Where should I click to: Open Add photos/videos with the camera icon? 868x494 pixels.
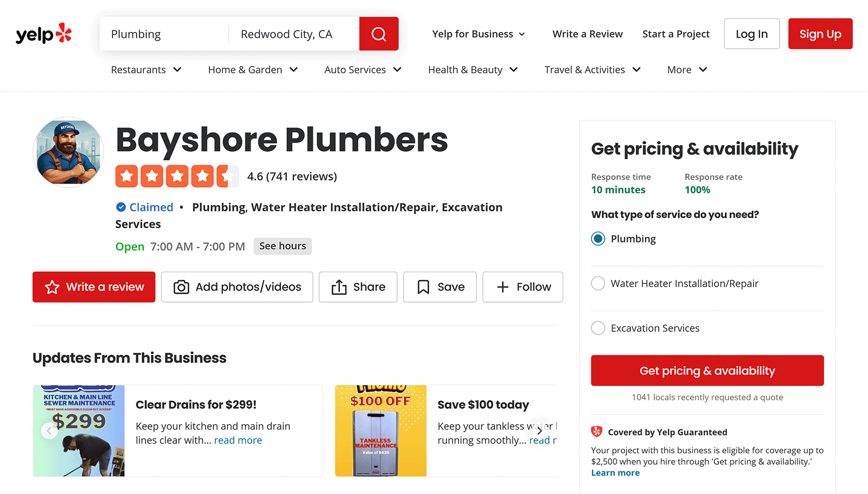click(x=182, y=287)
